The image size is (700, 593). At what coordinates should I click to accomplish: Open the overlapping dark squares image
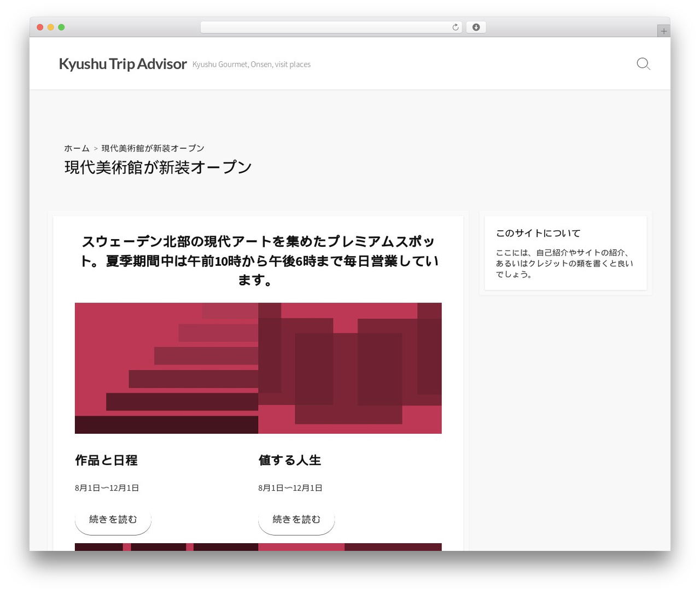pos(350,368)
